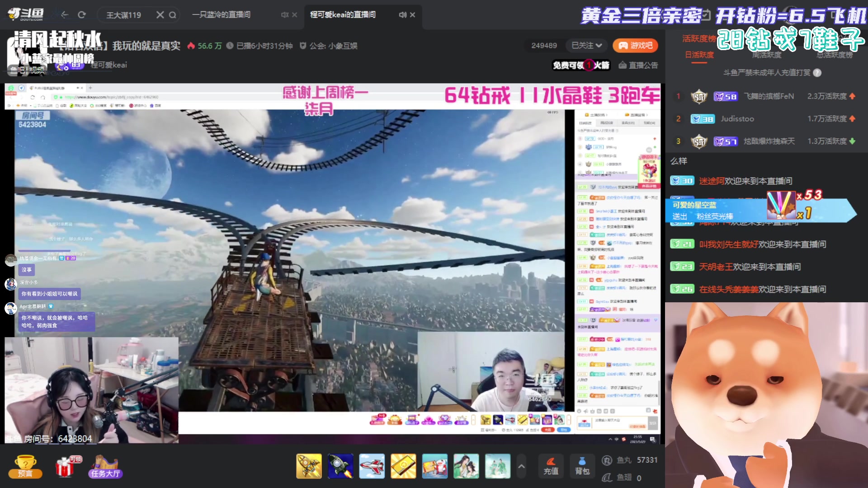Unmute the 一只蓝泠的直播间 tab
The image size is (868, 488).
pyautogui.click(x=284, y=15)
